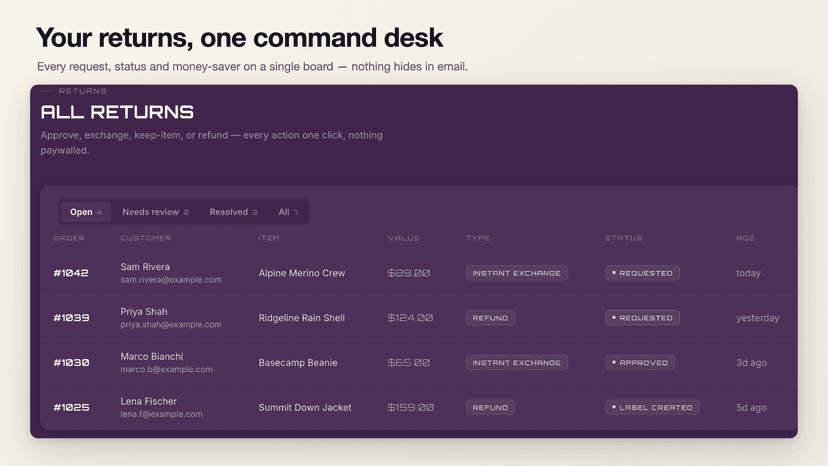The height and width of the screenshot is (466, 828).
Task: Click Requested status on order #1042
Action: 642,273
